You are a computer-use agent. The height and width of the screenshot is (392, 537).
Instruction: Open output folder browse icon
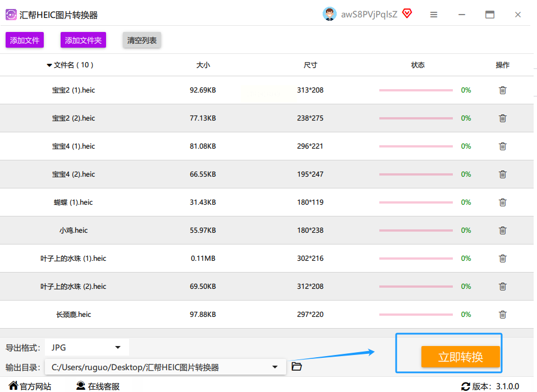[x=297, y=367]
